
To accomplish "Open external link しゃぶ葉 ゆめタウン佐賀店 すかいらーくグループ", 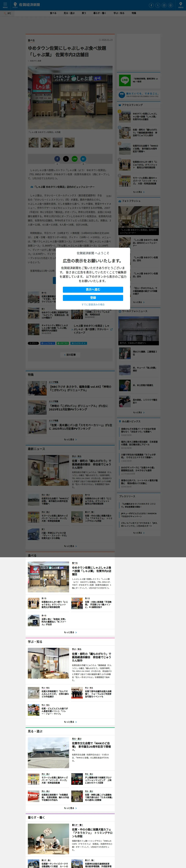I will (x=92, y=329).
